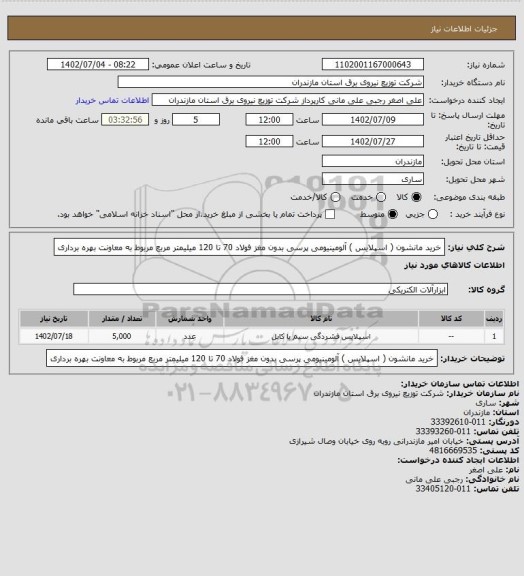Click the need date cell 1402/07/18

tap(54, 336)
